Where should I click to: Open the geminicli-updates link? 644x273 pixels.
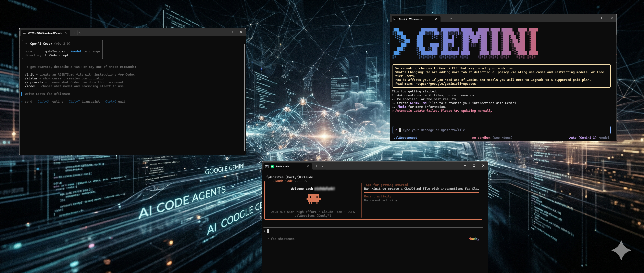click(x=446, y=84)
